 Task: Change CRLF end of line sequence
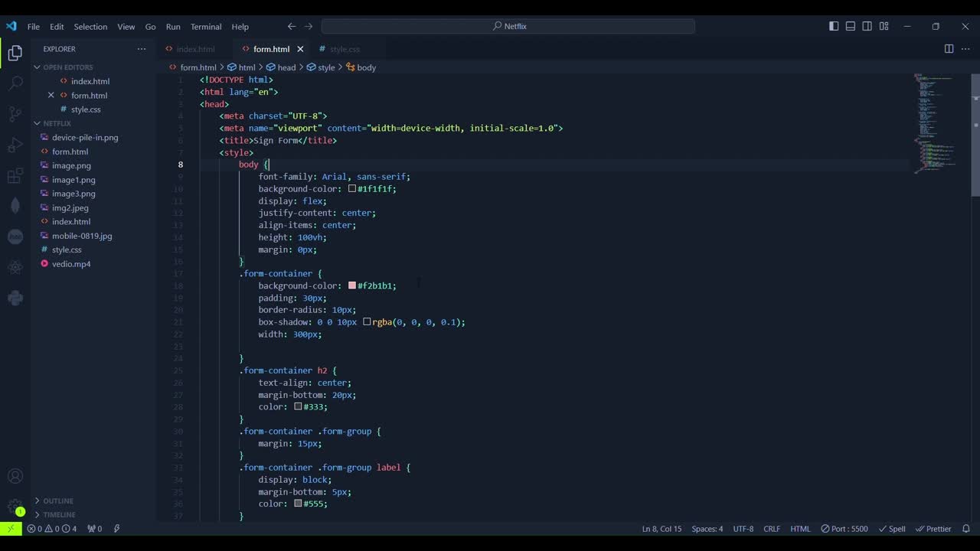(772, 529)
